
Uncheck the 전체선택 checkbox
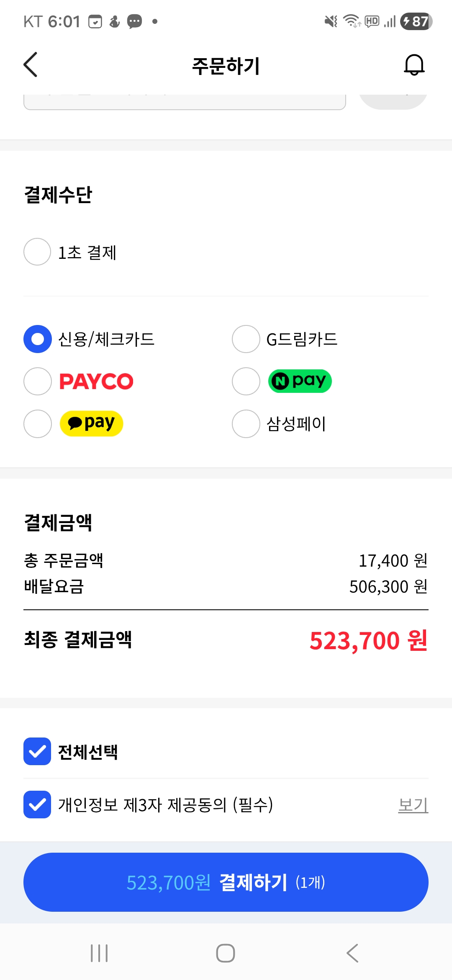[37, 751]
